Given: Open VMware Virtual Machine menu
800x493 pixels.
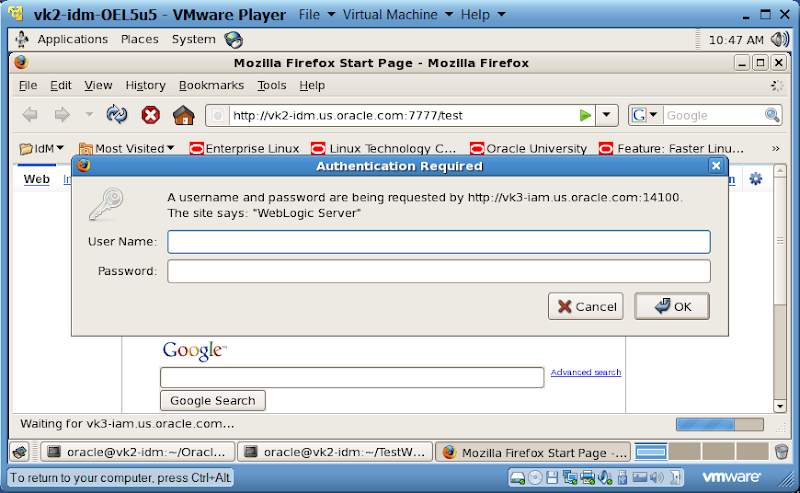Looking at the screenshot, I should [x=397, y=14].
